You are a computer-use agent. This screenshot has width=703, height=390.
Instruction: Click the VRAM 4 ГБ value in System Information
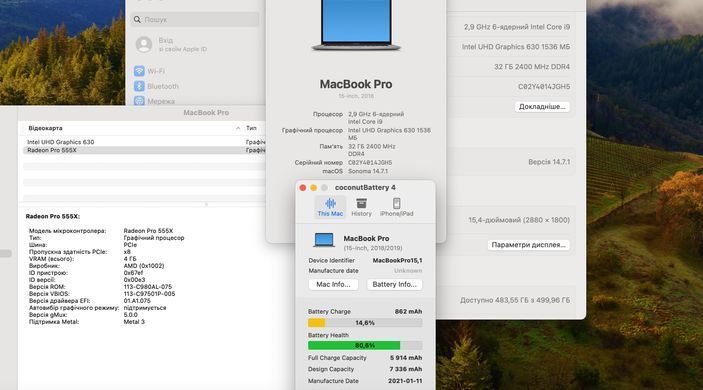tap(130, 259)
